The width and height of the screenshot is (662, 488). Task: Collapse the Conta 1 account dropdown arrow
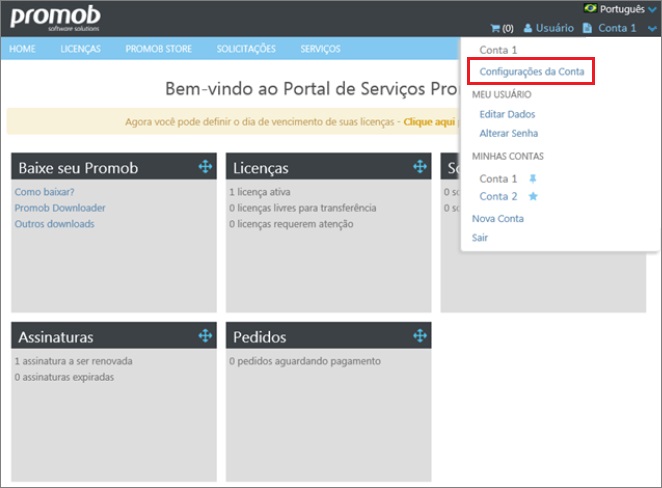(652, 29)
